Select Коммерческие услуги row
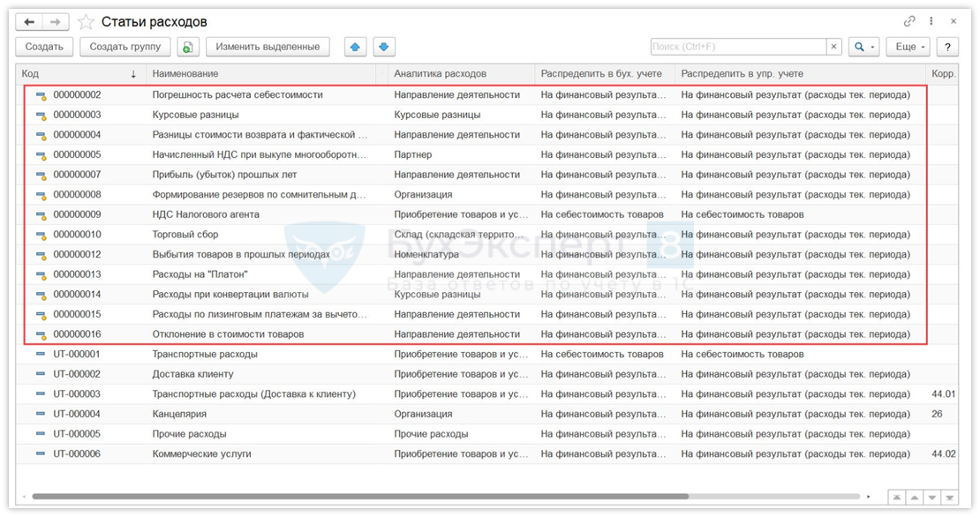Viewport: 980px width, 517px height. click(486, 454)
